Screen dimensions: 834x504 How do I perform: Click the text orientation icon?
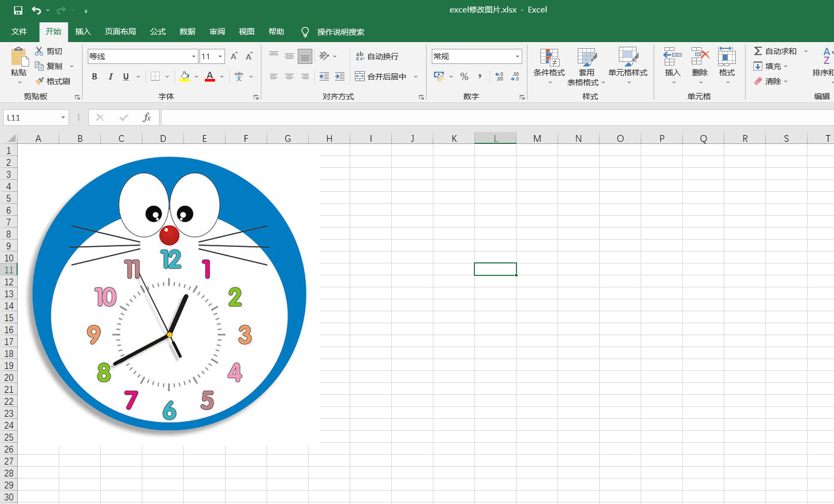[x=324, y=56]
